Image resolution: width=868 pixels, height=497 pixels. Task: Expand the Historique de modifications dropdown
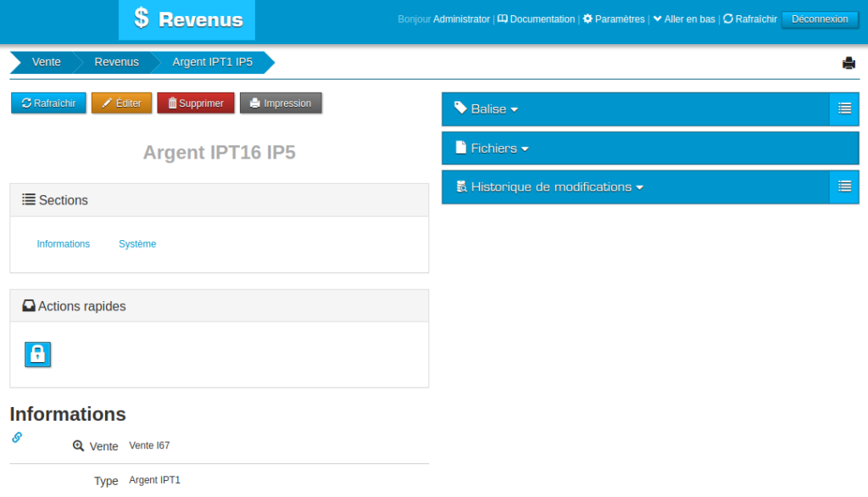click(x=556, y=187)
